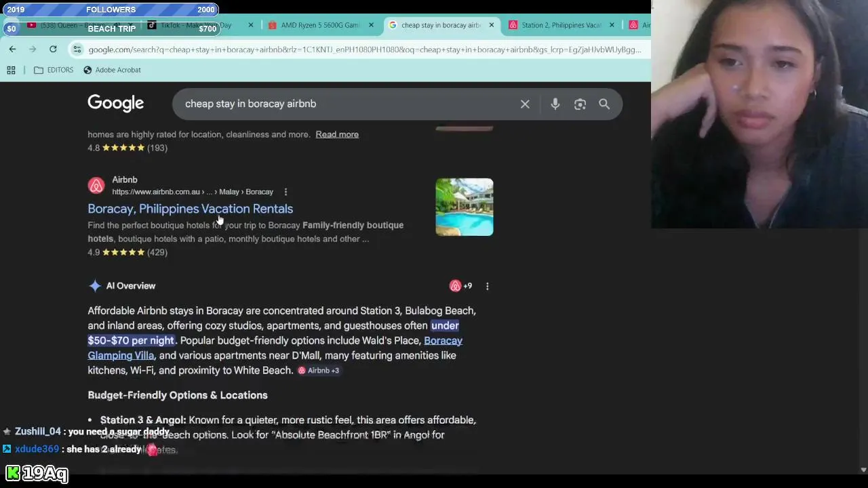Screen dimensions: 868x488
Task: Click the Google search box text
Action: 250,104
